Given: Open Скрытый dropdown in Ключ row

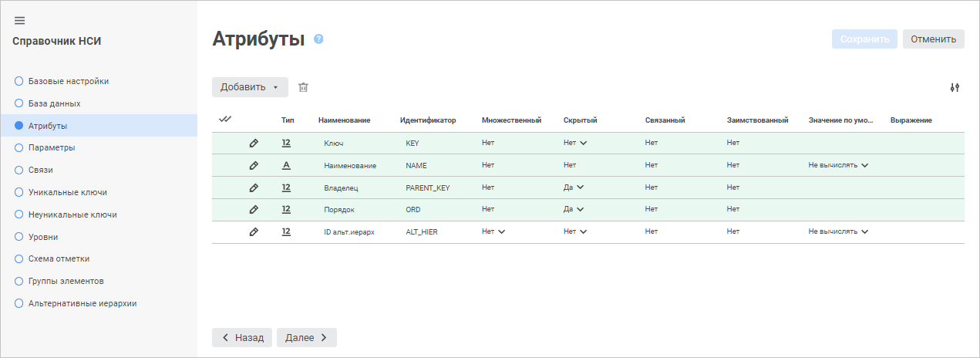Looking at the screenshot, I should 575,143.
